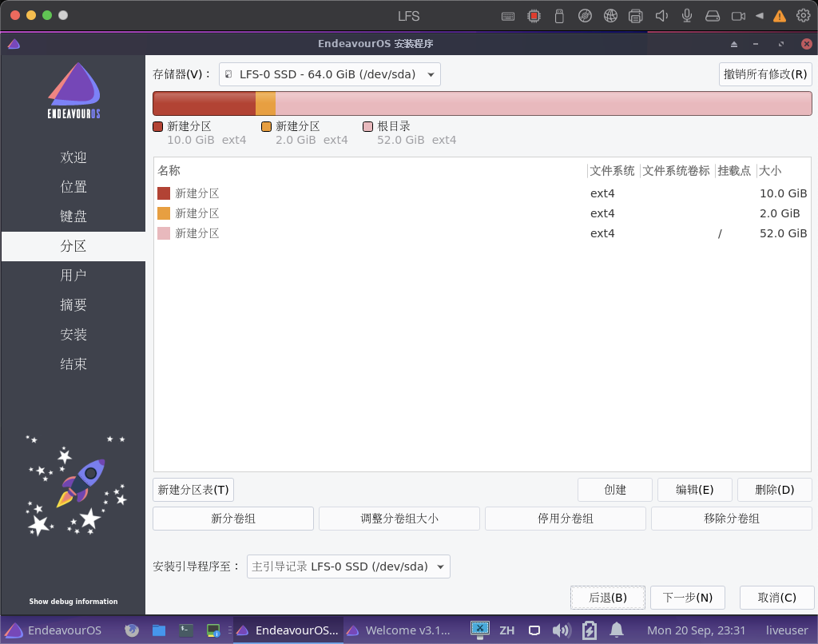Click the 挂载点 column header
This screenshot has height=644, width=818.
click(734, 171)
